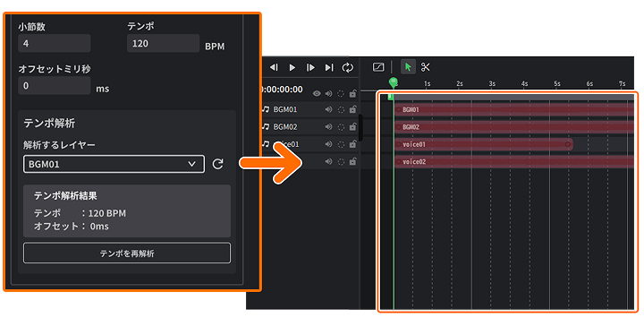Click the テンポ BPM input field
Viewport: 644px width, 326px height.
[x=163, y=43]
